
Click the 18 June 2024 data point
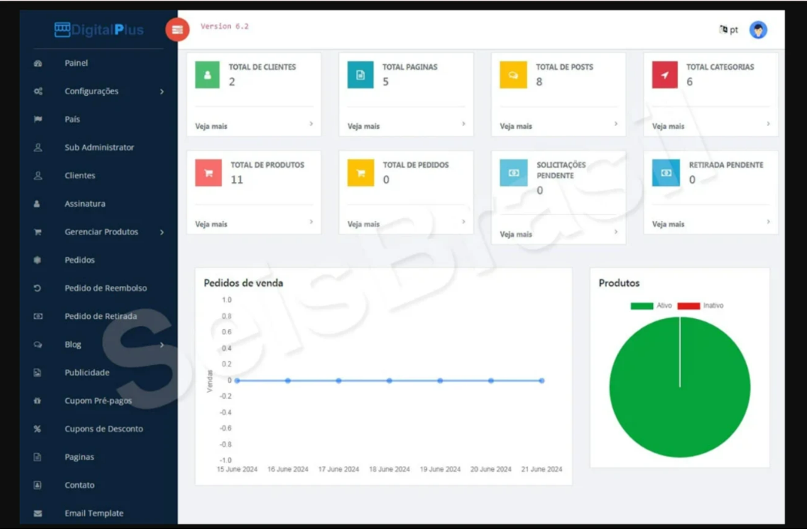coord(389,381)
